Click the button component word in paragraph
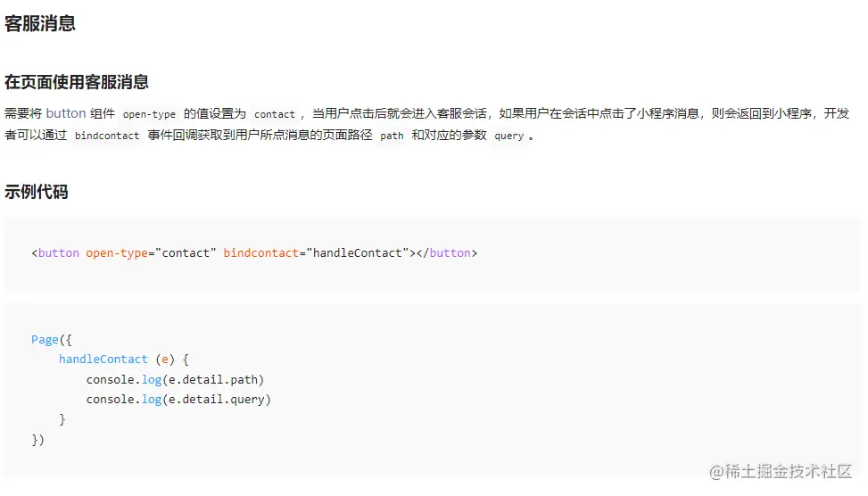This screenshot has height=496, width=868. click(66, 113)
